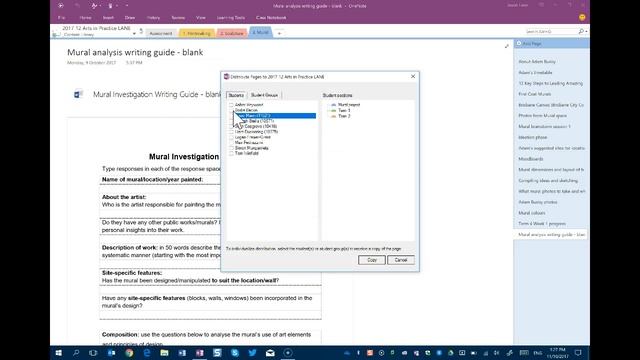This screenshot has width=640, height=360.
Task: Open the Customize Quick Access Toolbar arrow
Action: 127,6
